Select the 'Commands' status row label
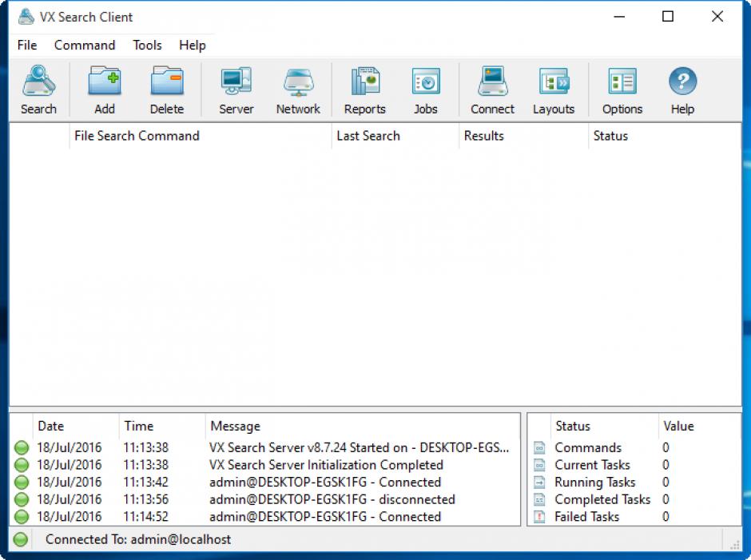This screenshot has height=560, width=751. pos(588,448)
